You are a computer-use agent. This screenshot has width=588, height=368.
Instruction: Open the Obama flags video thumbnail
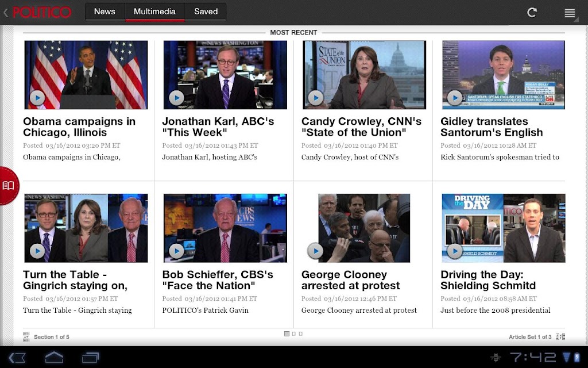coord(86,75)
